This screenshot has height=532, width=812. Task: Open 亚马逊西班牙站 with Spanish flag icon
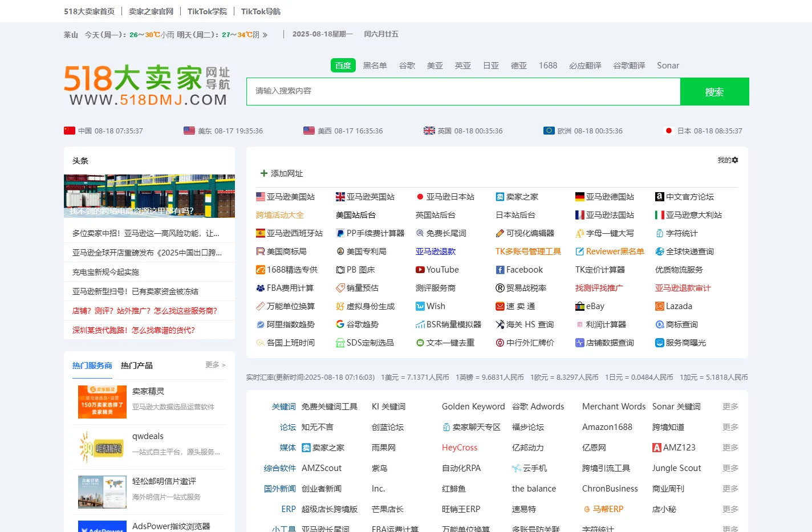[x=289, y=233]
